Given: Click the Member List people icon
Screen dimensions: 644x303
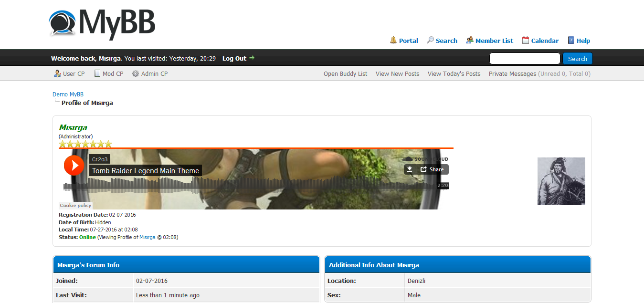Looking at the screenshot, I should pos(470,41).
